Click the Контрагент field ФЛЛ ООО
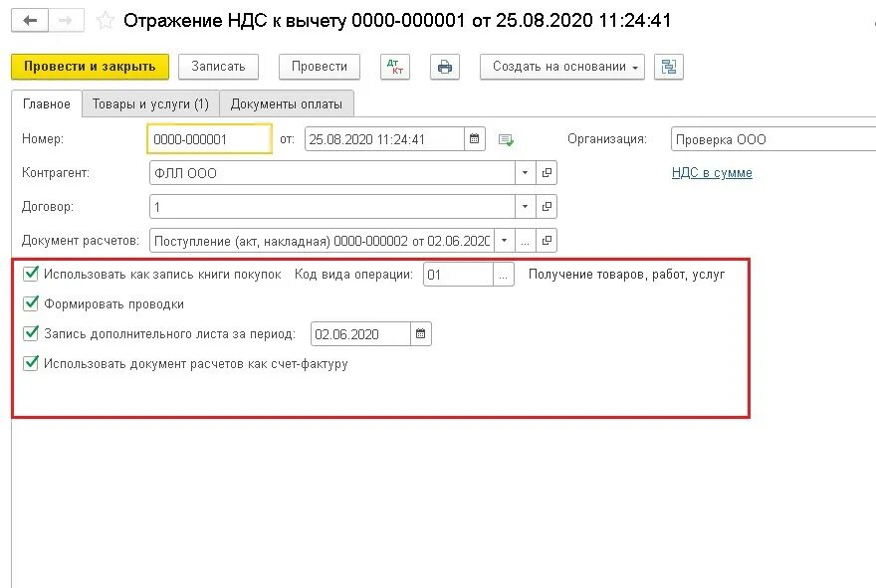 [x=332, y=173]
